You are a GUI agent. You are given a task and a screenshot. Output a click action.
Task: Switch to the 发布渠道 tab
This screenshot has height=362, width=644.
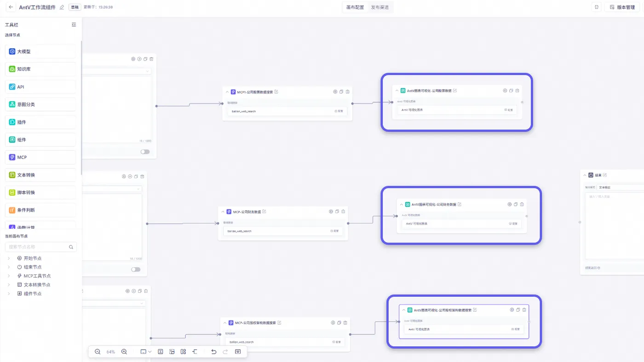(x=379, y=7)
